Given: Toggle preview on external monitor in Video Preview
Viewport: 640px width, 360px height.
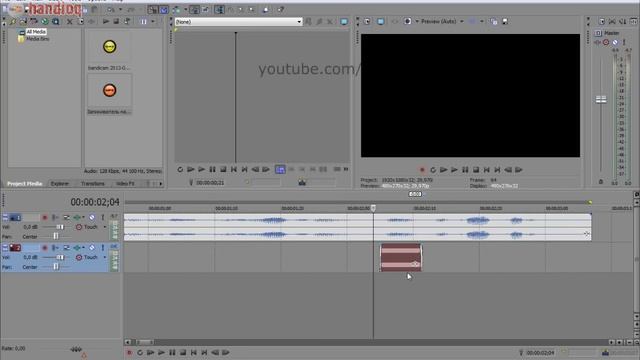Looking at the screenshot, I should click(380, 21).
